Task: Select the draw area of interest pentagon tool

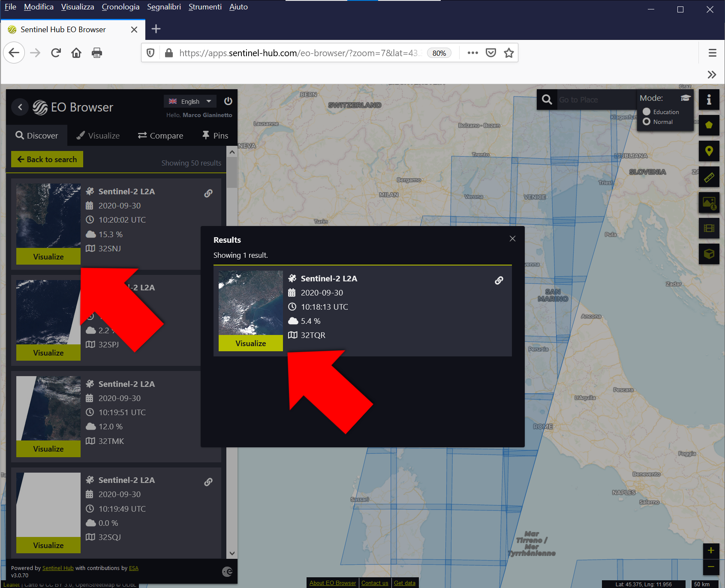Action: tap(709, 125)
